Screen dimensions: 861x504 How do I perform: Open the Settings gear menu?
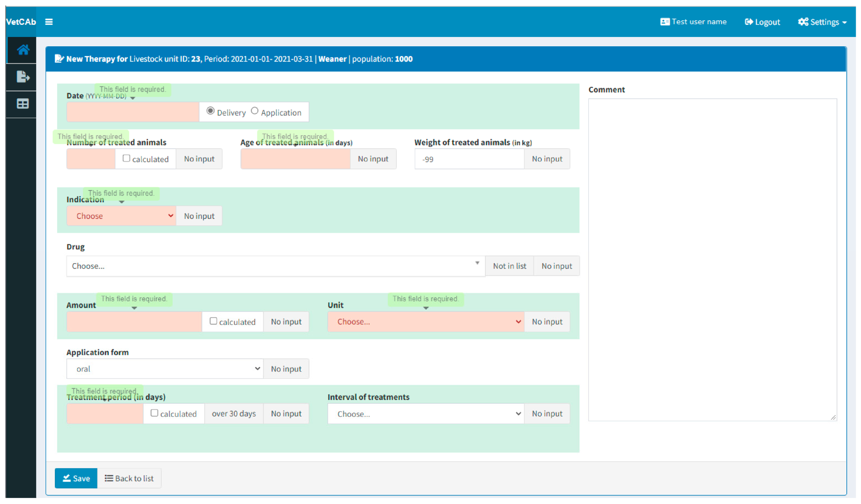[x=822, y=22]
